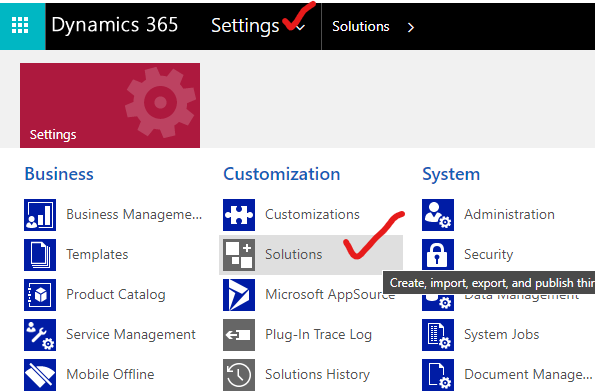This screenshot has height=392, width=595.
Task: Open Product Catalog link
Action: 116,294
